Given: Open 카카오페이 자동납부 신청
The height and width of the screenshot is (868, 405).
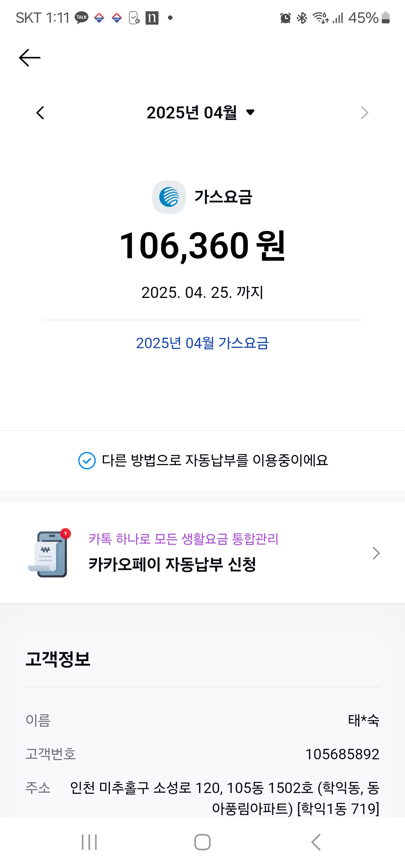Looking at the screenshot, I should coord(172,564).
